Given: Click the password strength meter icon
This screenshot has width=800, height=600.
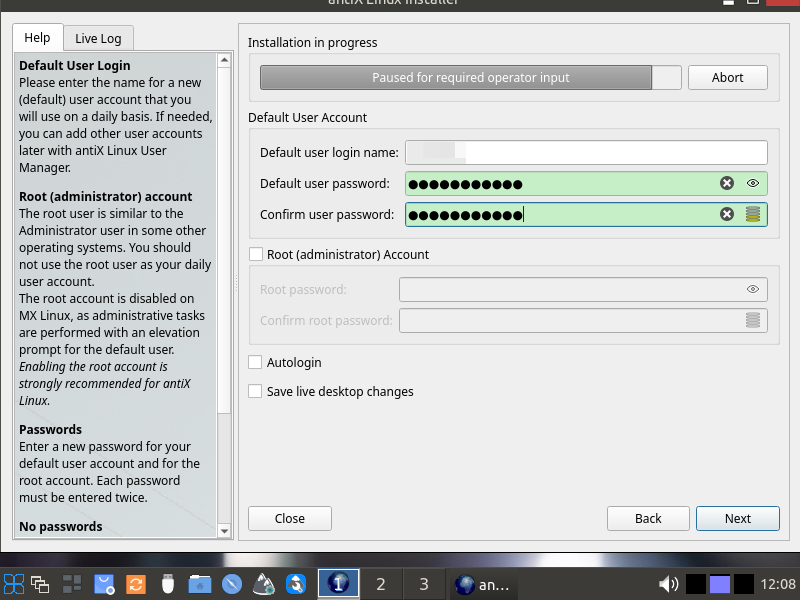Looking at the screenshot, I should click(753, 215).
